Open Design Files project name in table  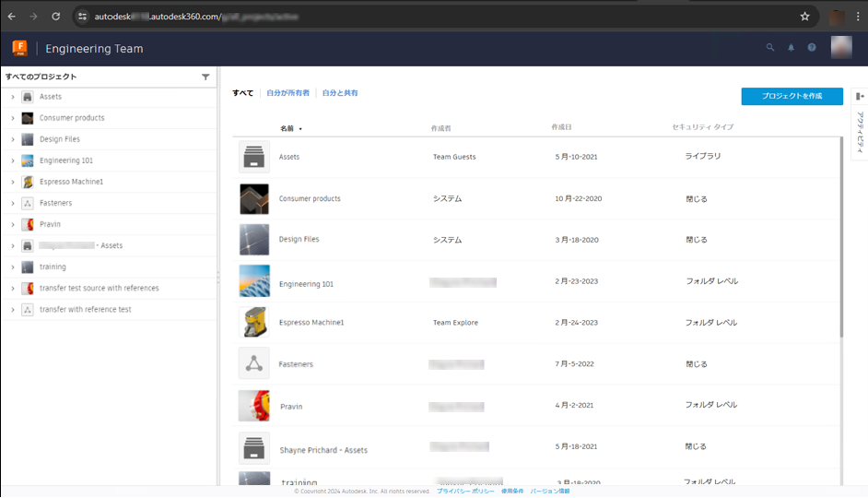[299, 239]
